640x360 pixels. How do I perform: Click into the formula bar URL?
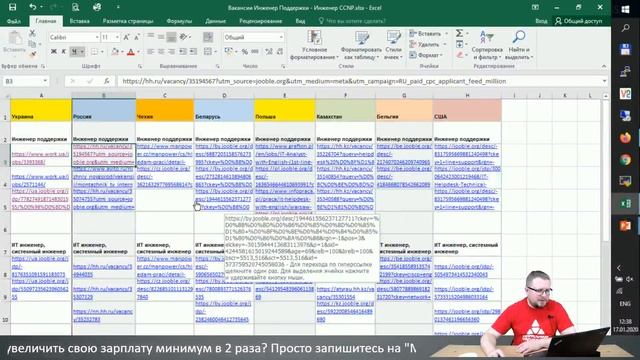click(359, 81)
